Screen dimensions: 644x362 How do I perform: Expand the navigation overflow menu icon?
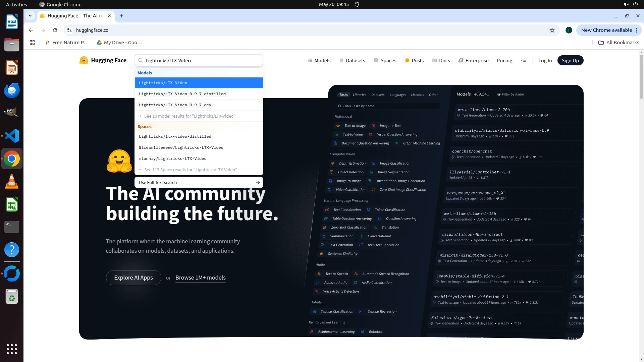pos(523,61)
